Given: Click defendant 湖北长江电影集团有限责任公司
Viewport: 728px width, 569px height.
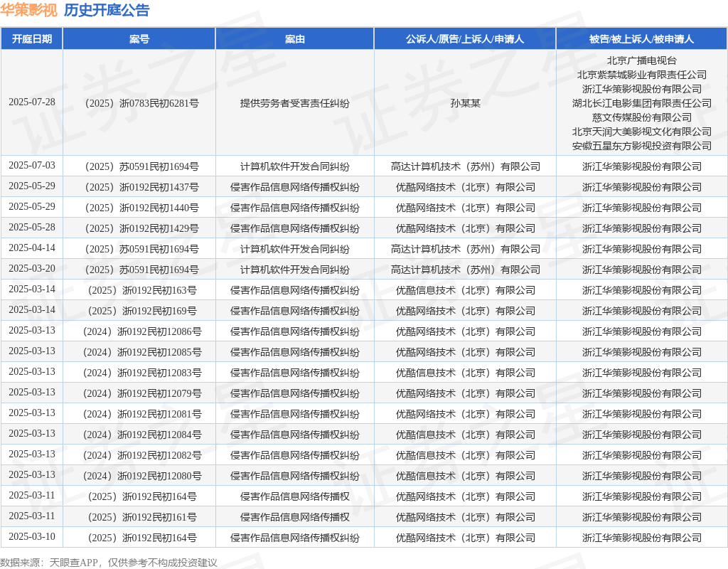Looking at the screenshot, I should [x=642, y=103].
